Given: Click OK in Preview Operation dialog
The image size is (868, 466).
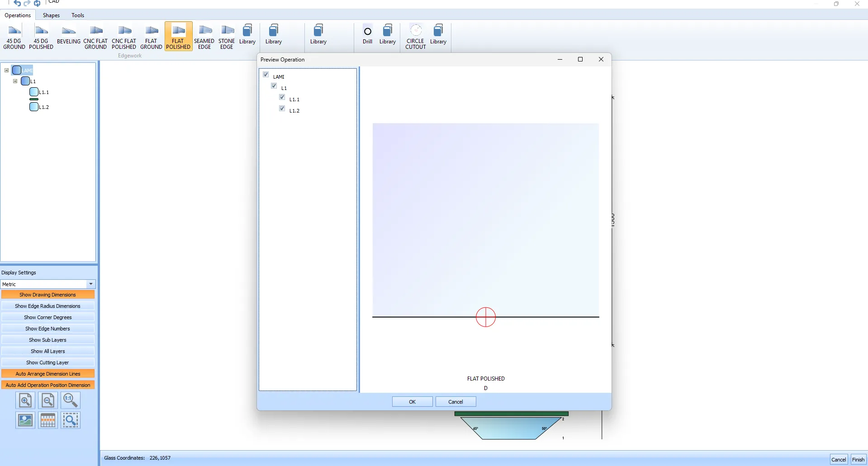Looking at the screenshot, I should pos(412,402).
